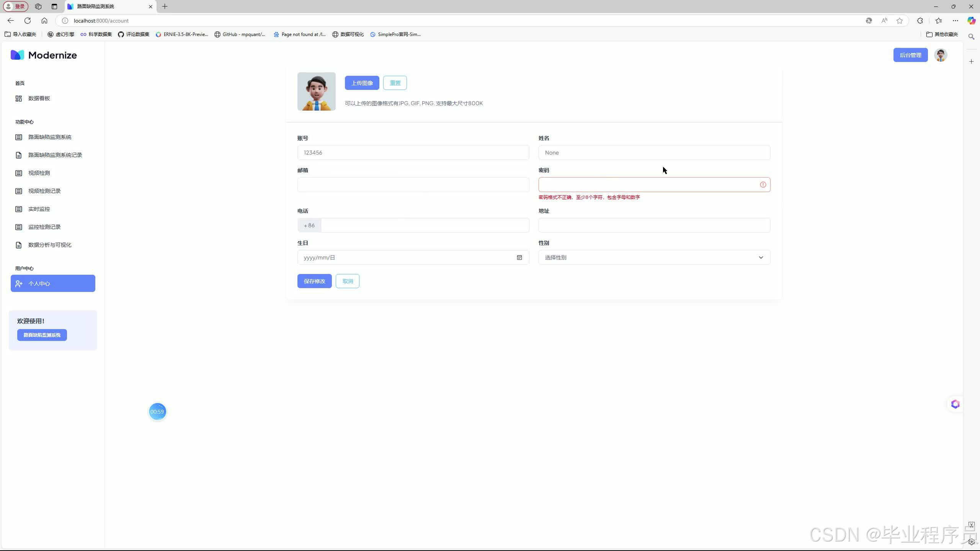The width and height of the screenshot is (980, 551).
Task: Click the floating 00:59 timer bubble
Action: 157,412
